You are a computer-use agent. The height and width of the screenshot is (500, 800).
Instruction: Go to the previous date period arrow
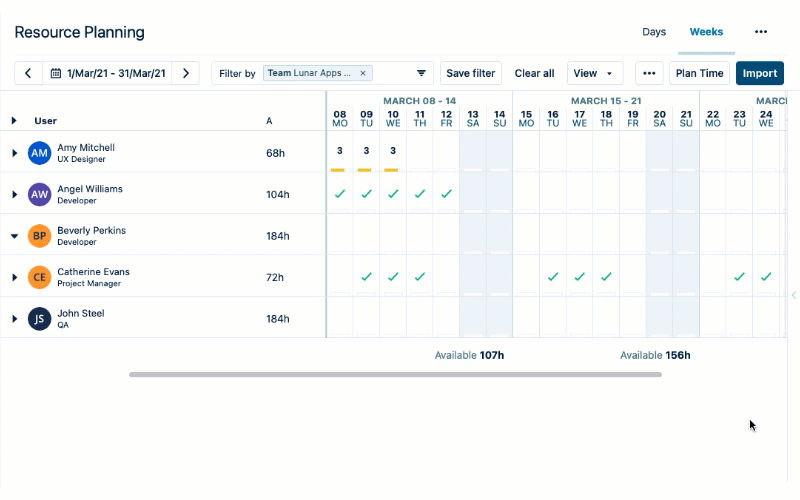tap(28, 73)
